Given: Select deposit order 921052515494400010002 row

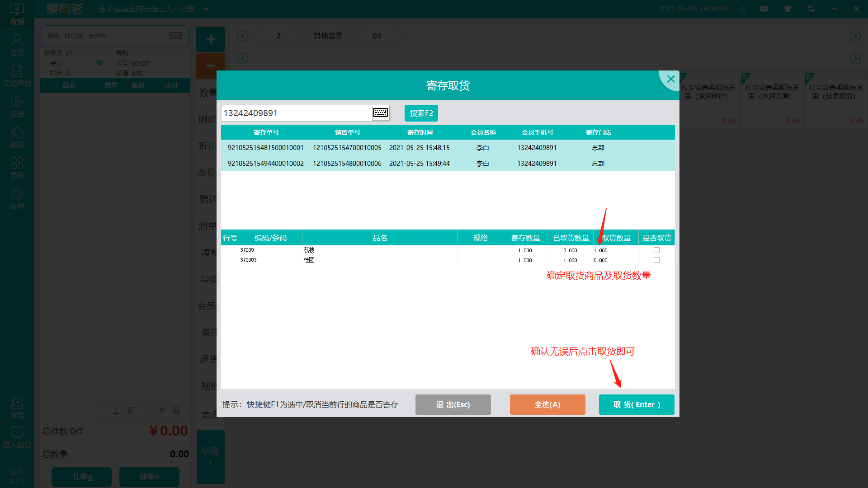Looking at the screenshot, I should [448, 164].
